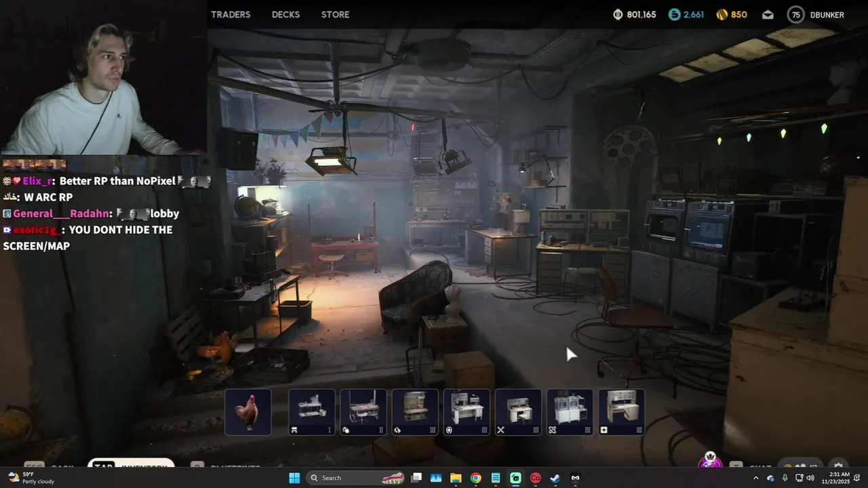Open the Photos app in taskbar
The width and height of the screenshot is (868, 488).
[436, 478]
